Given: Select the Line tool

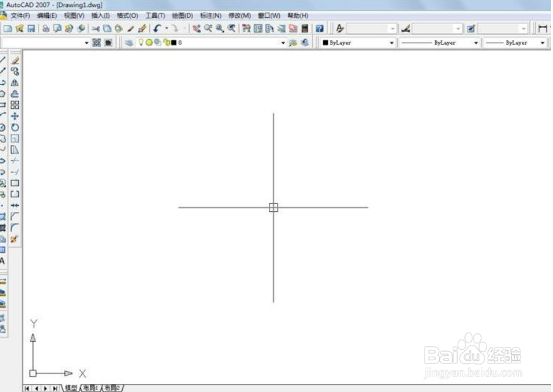Looking at the screenshot, I should click(4, 59).
